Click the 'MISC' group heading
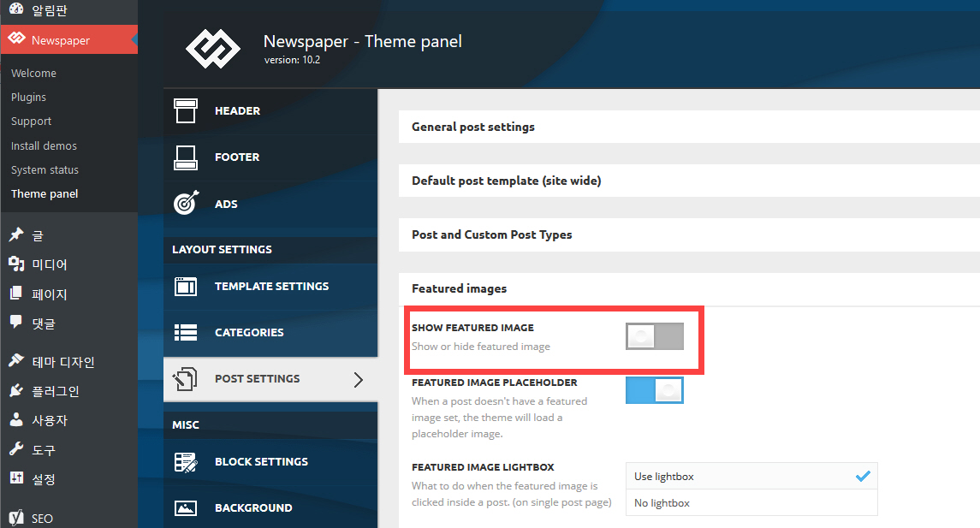This screenshot has width=980, height=528. tap(186, 425)
